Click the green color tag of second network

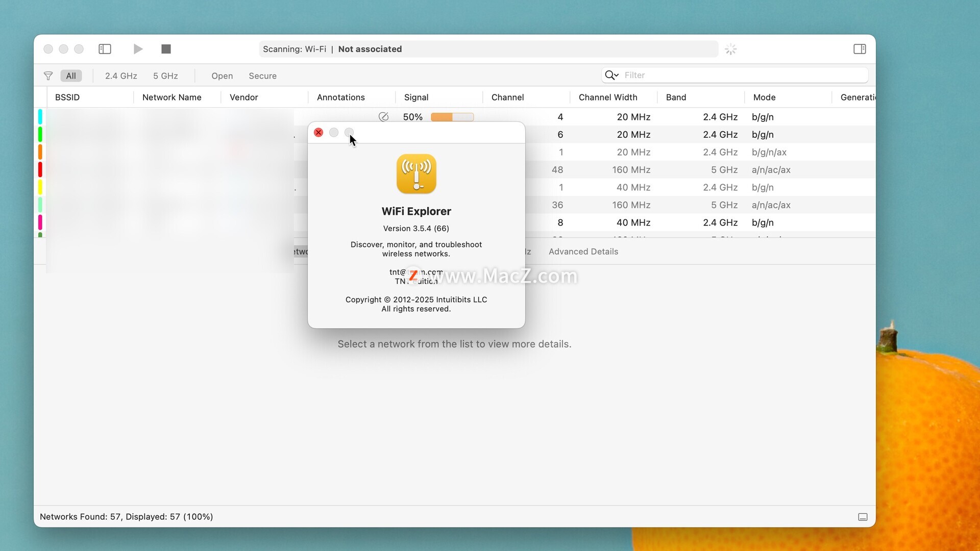[x=40, y=134]
